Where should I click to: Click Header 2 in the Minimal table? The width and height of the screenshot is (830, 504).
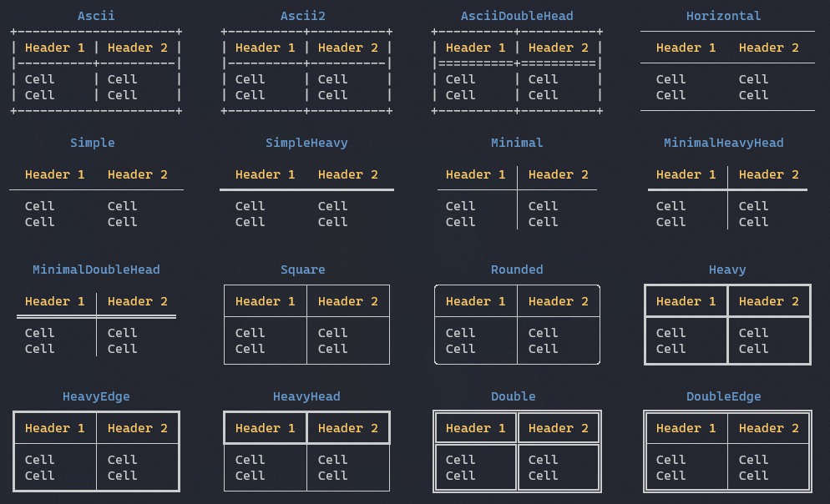point(558,174)
